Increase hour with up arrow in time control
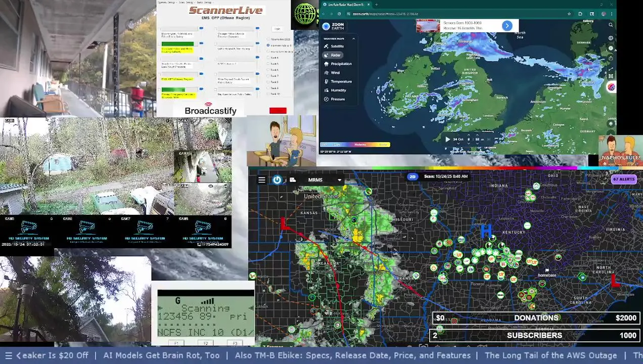The image size is (643, 364). tap(469, 136)
